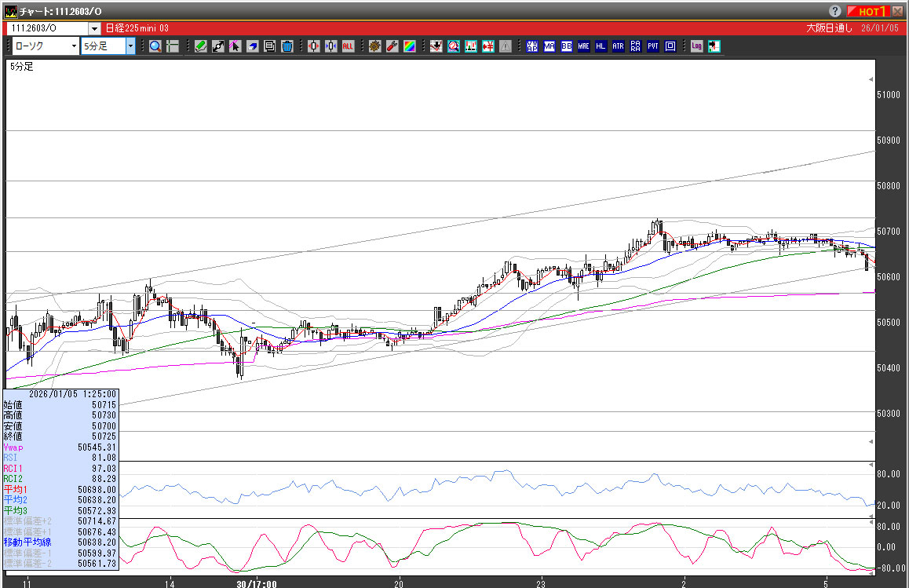Click the copy pages icon in toolbar
The height and width of the screenshot is (588, 909).
[270, 46]
